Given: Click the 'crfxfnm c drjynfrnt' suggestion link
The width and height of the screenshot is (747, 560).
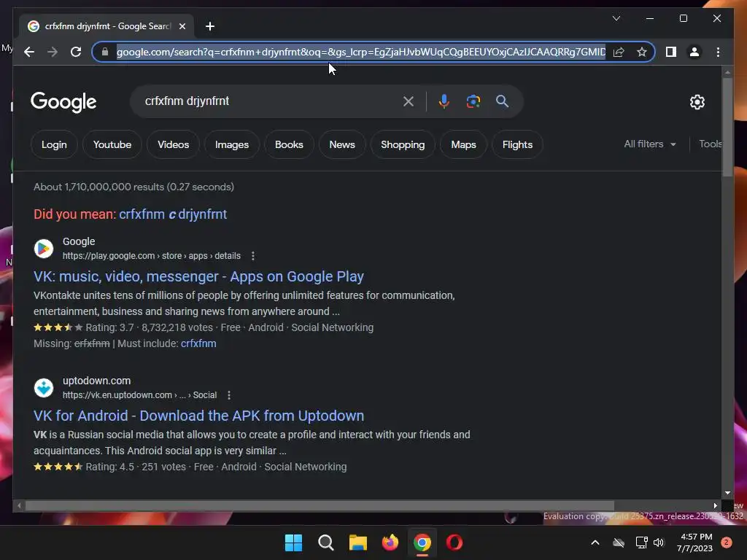Looking at the screenshot, I should pos(173,214).
